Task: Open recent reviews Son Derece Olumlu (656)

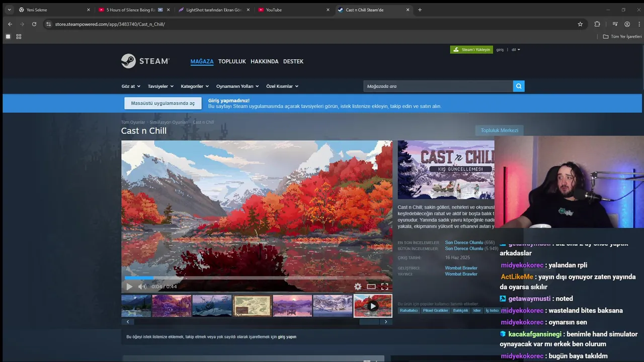Action: click(x=464, y=242)
